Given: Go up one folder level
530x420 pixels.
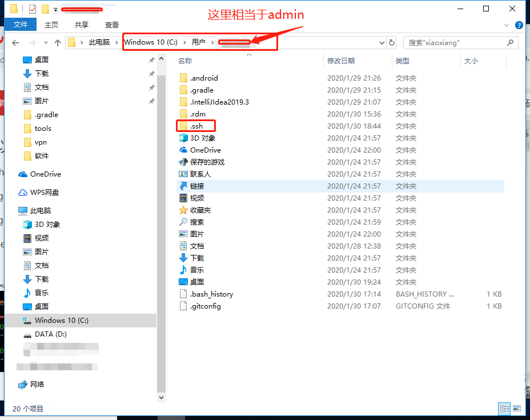Looking at the screenshot, I should click(x=58, y=43).
